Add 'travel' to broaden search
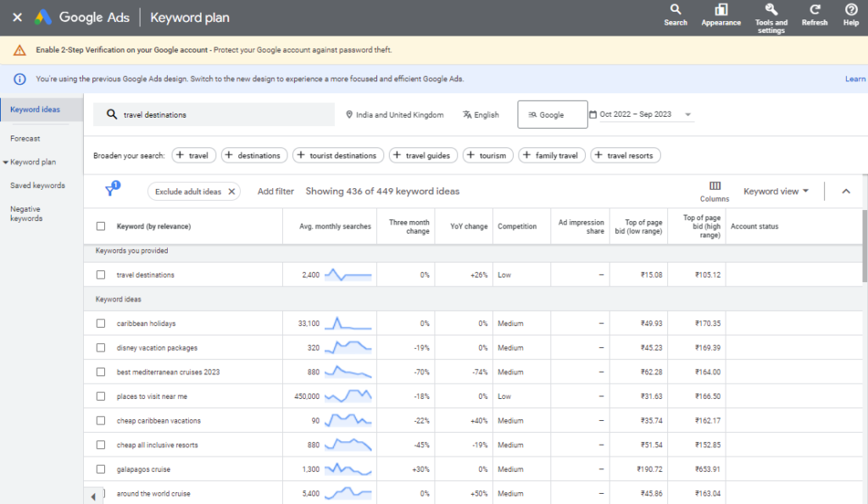 pyautogui.click(x=192, y=156)
